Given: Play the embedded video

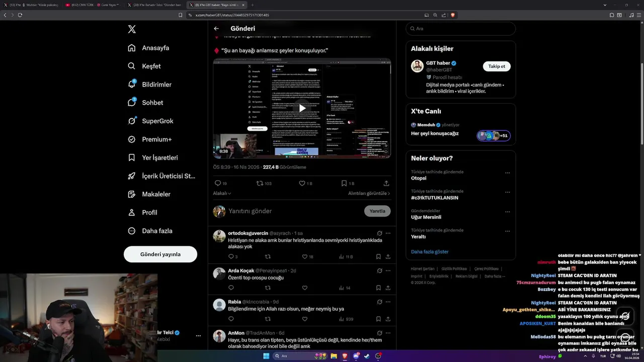Looking at the screenshot, I should click(x=302, y=108).
